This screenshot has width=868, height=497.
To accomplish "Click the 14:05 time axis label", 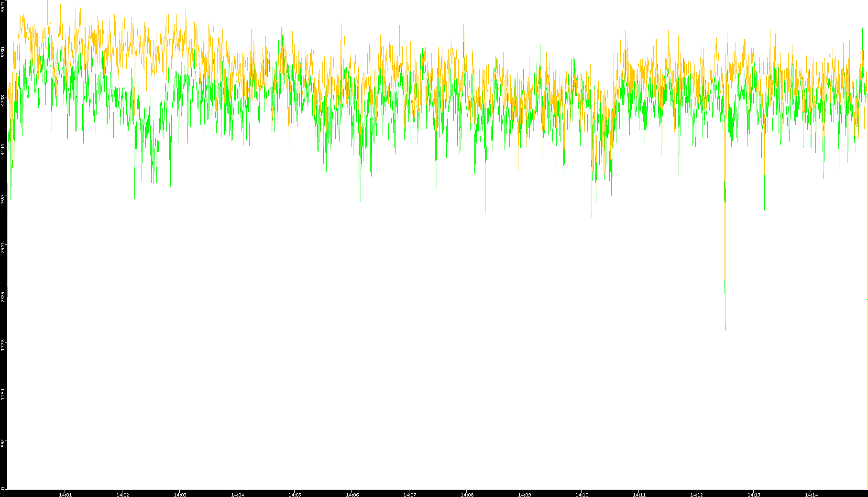I will [x=295, y=494].
